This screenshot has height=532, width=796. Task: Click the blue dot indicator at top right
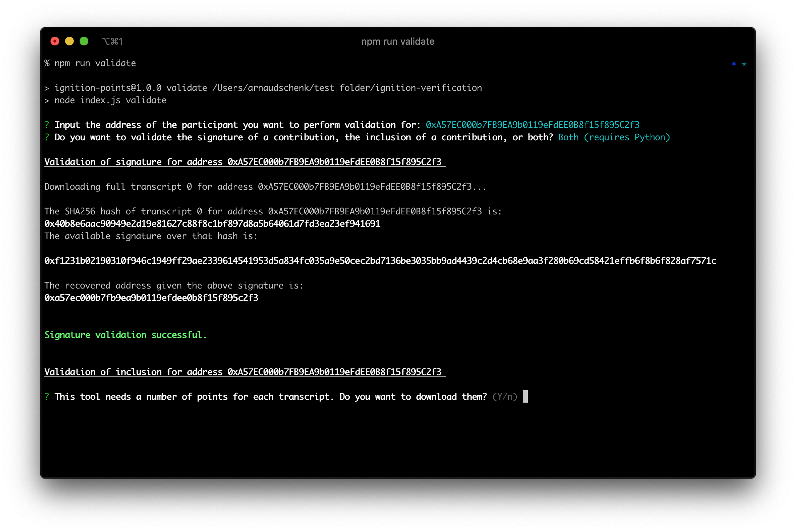click(734, 64)
